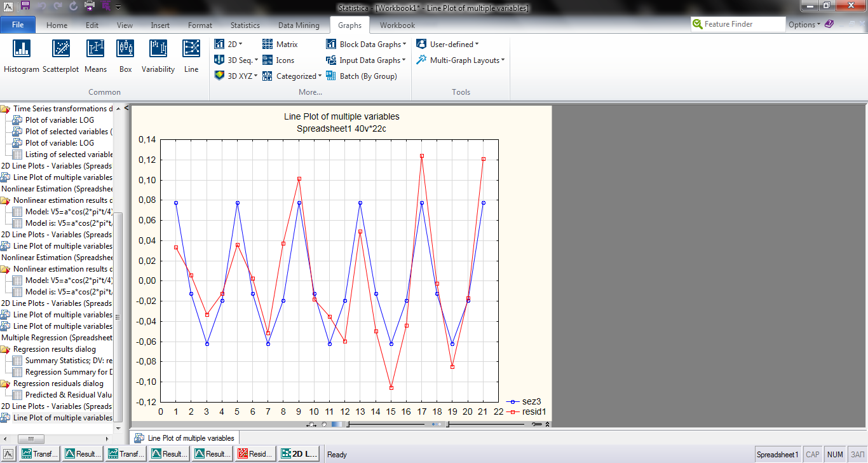Save the workbook using the quick access icon
Image resolution: width=868 pixels, height=463 pixels.
coord(25,7)
